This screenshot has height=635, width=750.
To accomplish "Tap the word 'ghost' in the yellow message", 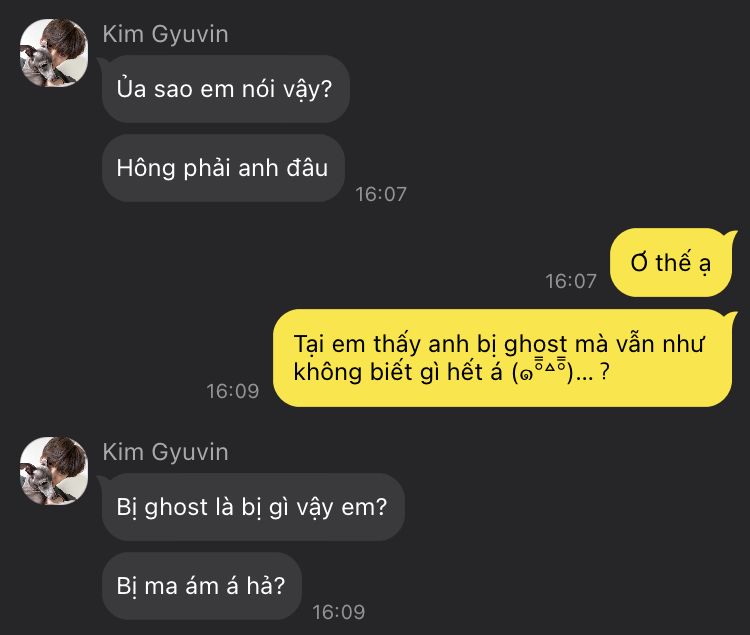I will point(536,344).
